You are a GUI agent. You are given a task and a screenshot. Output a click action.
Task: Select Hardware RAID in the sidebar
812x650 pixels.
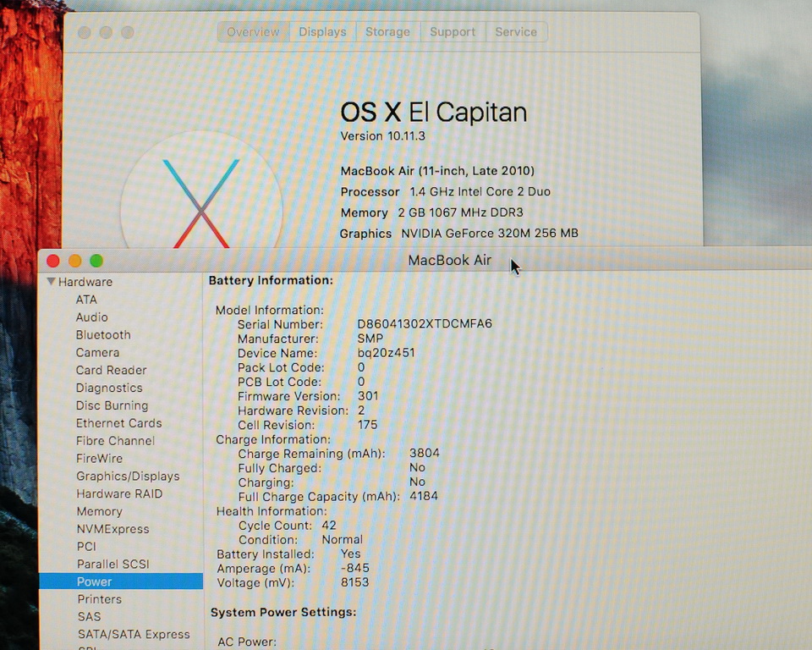pyautogui.click(x=119, y=493)
